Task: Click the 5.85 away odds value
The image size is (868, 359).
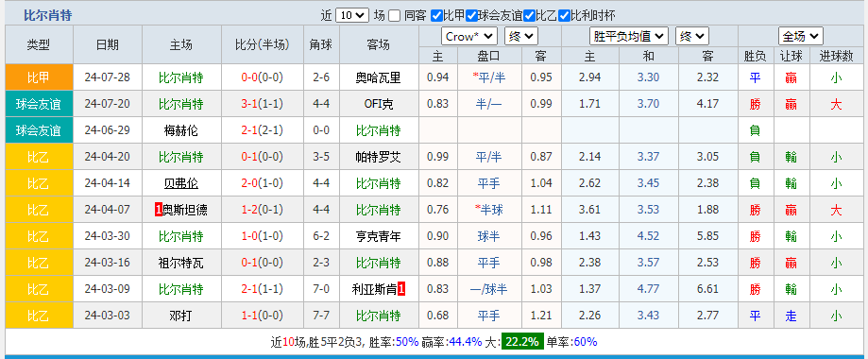Action: point(708,236)
